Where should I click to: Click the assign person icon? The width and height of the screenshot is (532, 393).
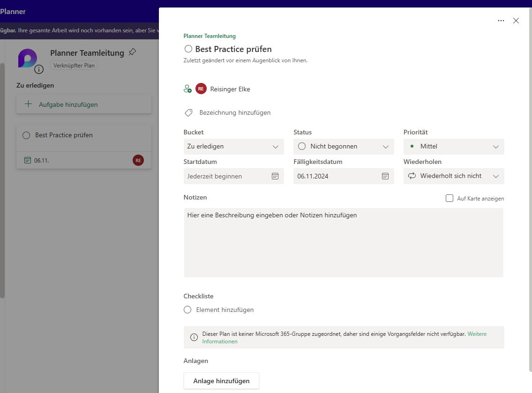pos(187,89)
